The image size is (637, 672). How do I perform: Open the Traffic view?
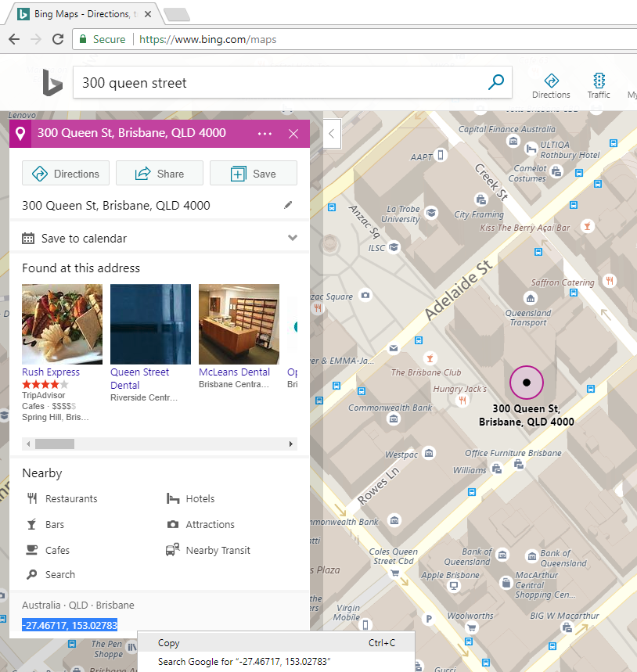(x=599, y=86)
